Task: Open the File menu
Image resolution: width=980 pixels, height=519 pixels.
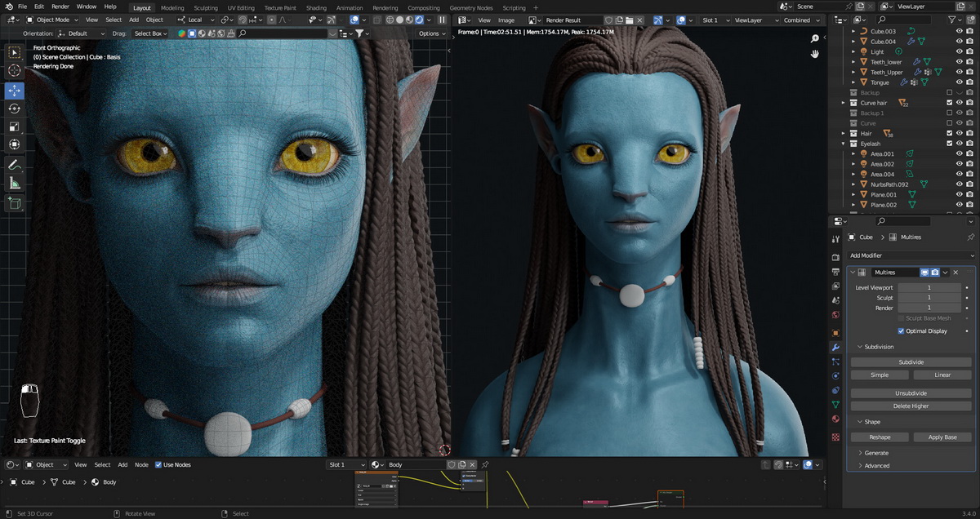Action: [22, 7]
